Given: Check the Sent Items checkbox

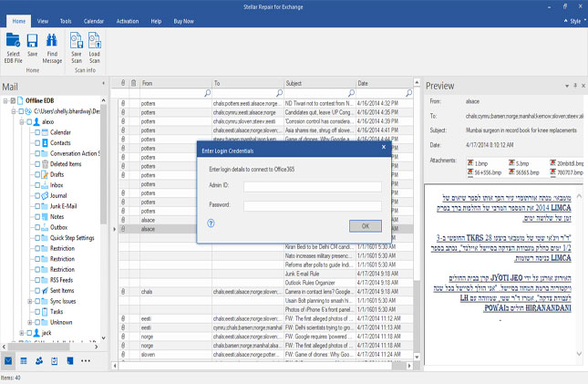Looking at the screenshot, I should [x=37, y=291].
